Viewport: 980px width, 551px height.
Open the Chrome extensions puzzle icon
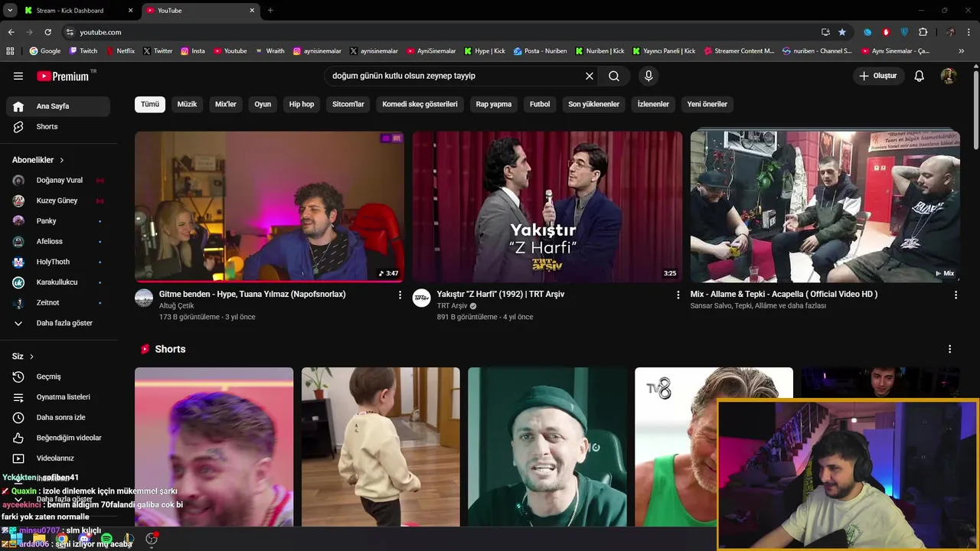pos(923,32)
